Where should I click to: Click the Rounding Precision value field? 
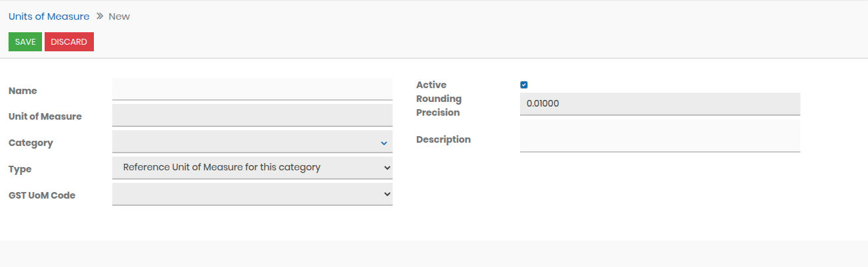(x=659, y=104)
